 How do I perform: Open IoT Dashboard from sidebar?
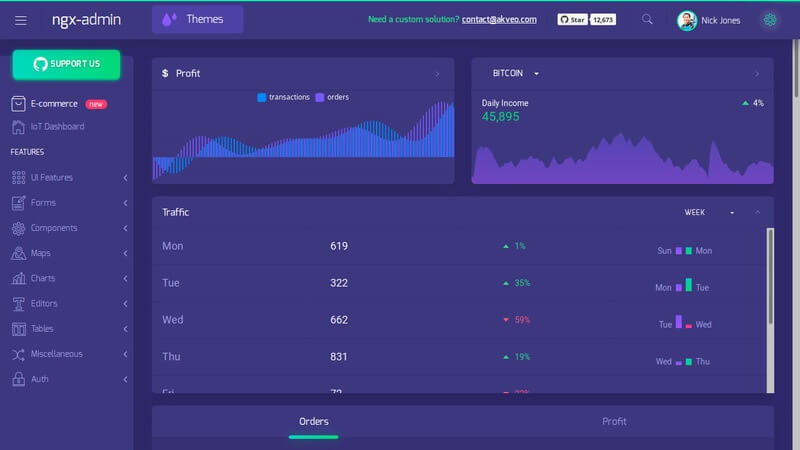pyautogui.click(x=57, y=127)
